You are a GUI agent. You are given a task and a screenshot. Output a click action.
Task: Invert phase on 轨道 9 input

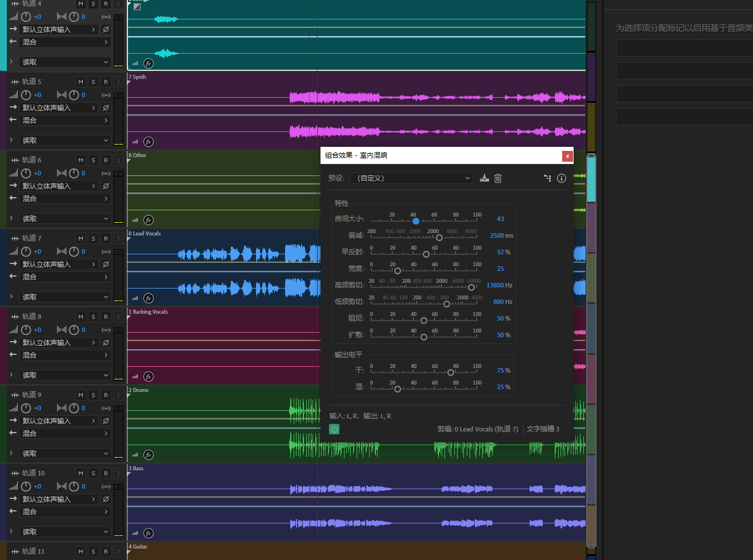pos(106,421)
